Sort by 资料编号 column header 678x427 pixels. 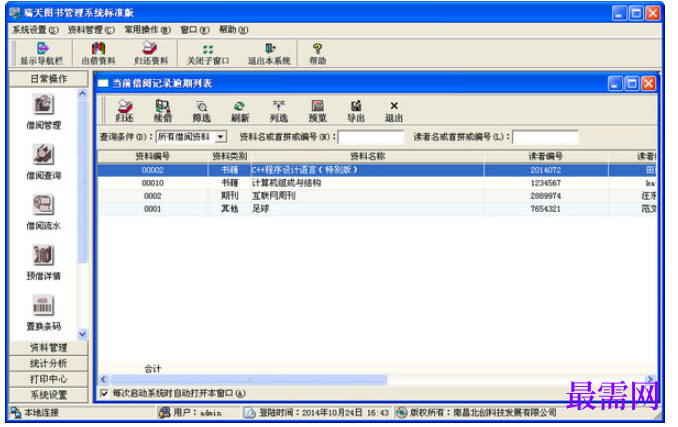click(x=153, y=156)
